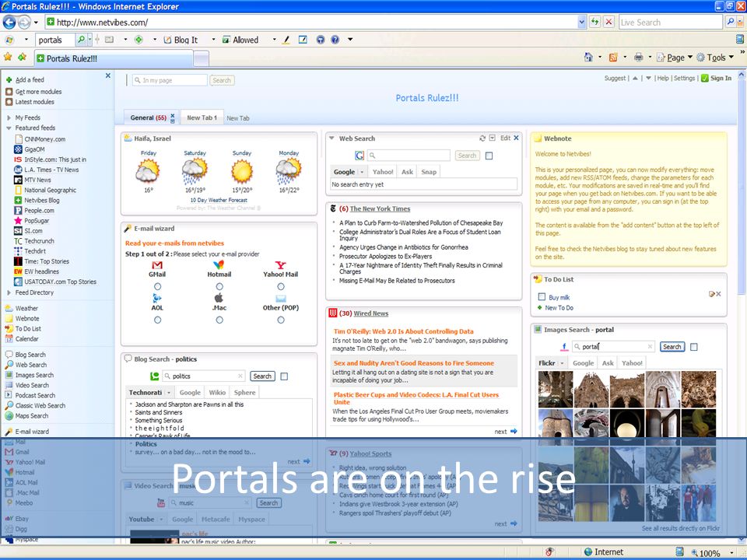Click the Refresh page icon beside address bar
This screenshot has height=560, width=747.
coord(594,22)
